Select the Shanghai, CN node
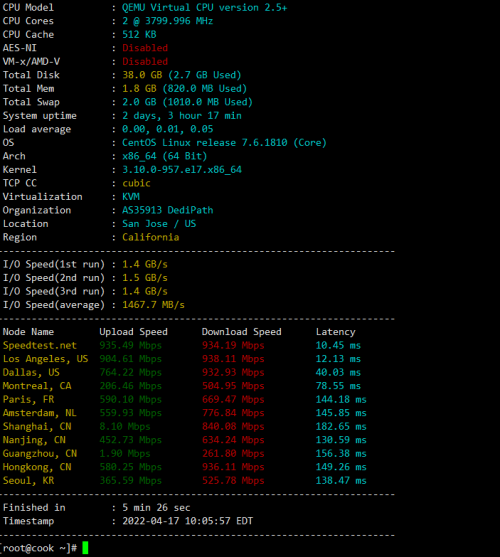Viewport: 500px width, 557px height. [37, 426]
